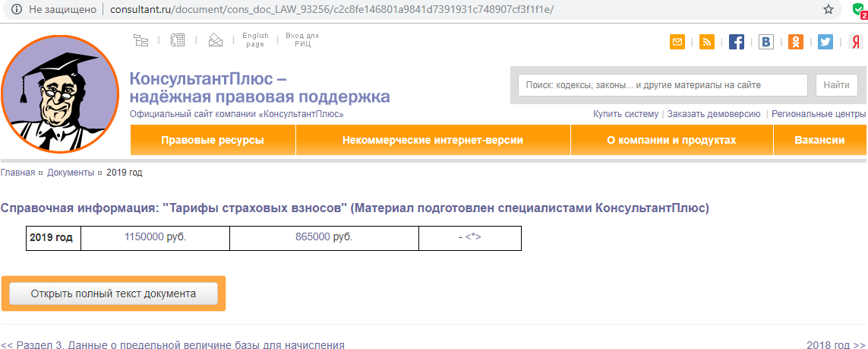868x349 pixels.
Task: Click the phone contacts icon
Action: point(178,40)
